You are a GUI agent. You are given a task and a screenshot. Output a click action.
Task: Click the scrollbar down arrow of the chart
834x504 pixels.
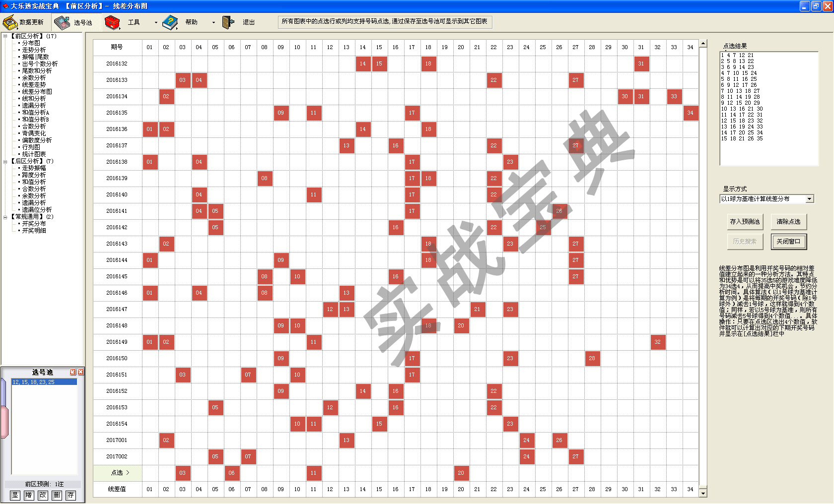click(x=703, y=493)
